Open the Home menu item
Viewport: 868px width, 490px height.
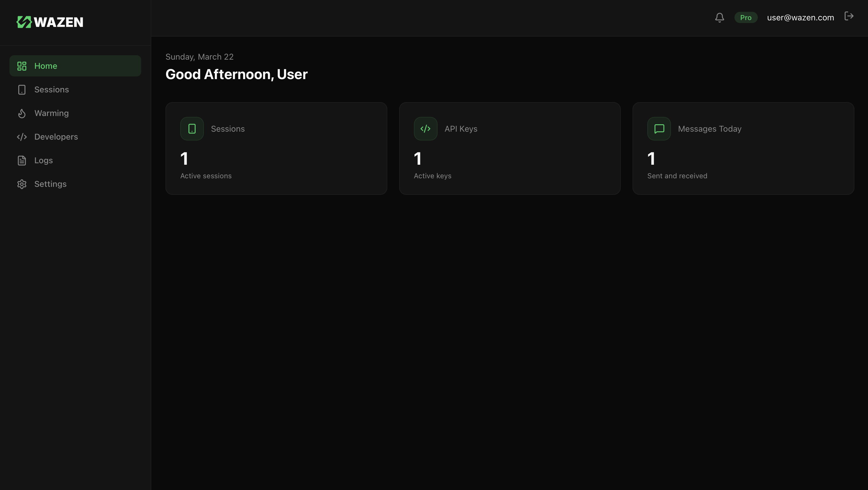pyautogui.click(x=45, y=66)
